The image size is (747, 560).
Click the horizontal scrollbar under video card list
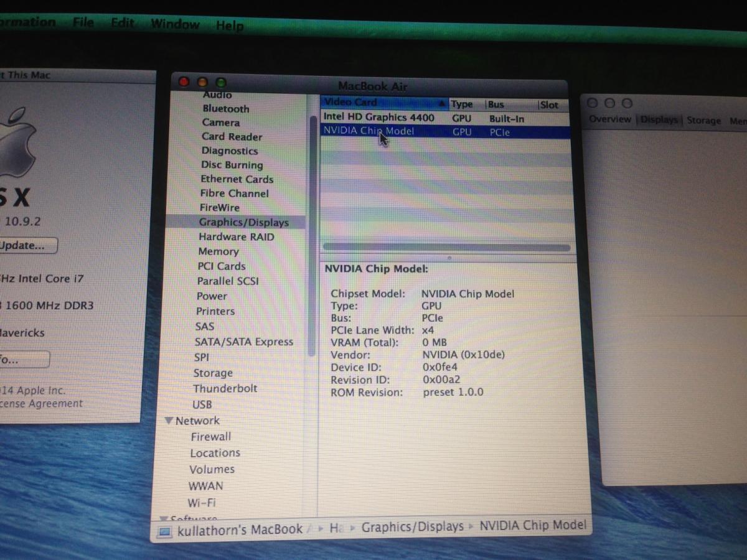point(446,248)
